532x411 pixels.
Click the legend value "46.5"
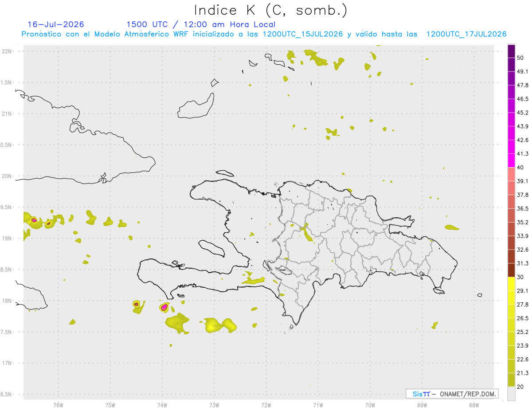coord(523,99)
